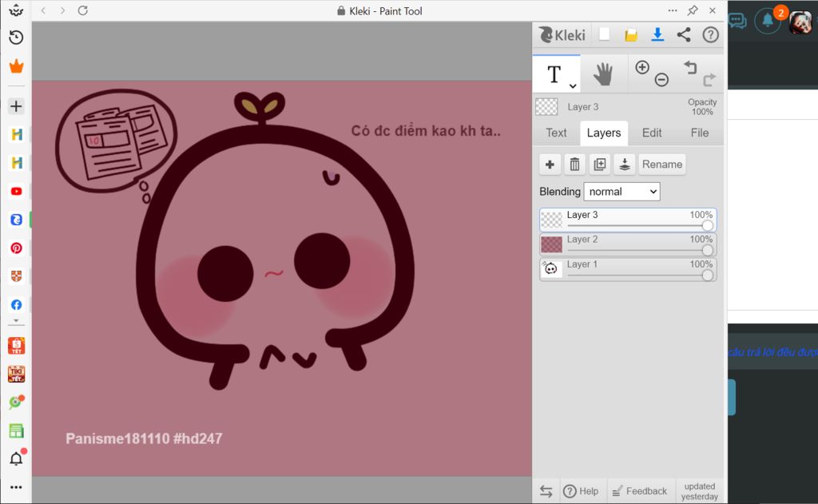Undo the last action in Kleki
818x504 pixels.
coord(690,67)
